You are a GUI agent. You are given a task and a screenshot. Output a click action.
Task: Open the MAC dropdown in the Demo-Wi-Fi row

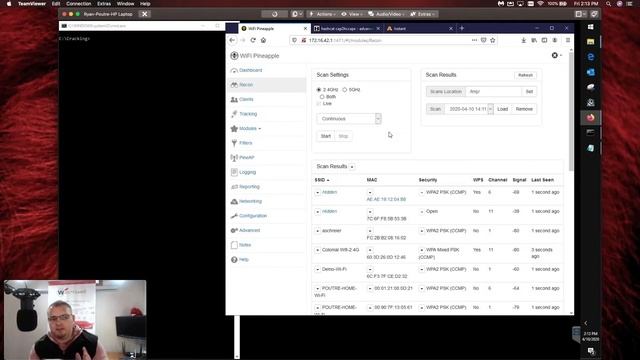[x=370, y=270]
